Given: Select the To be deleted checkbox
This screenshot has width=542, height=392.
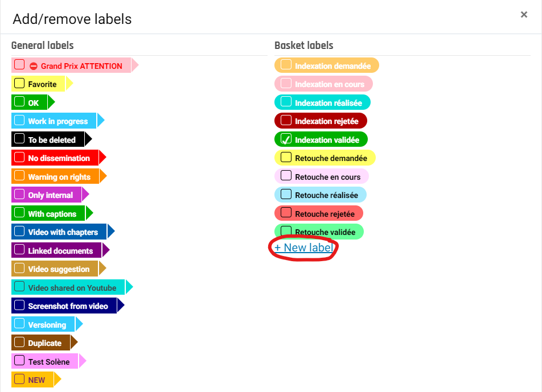Looking at the screenshot, I should 19,139.
